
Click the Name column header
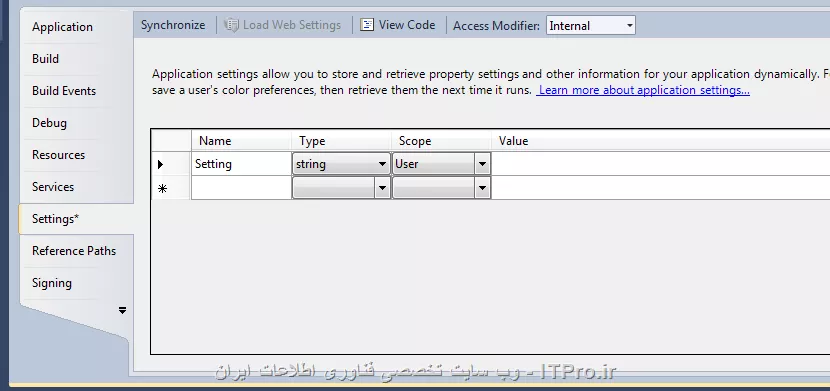241,141
